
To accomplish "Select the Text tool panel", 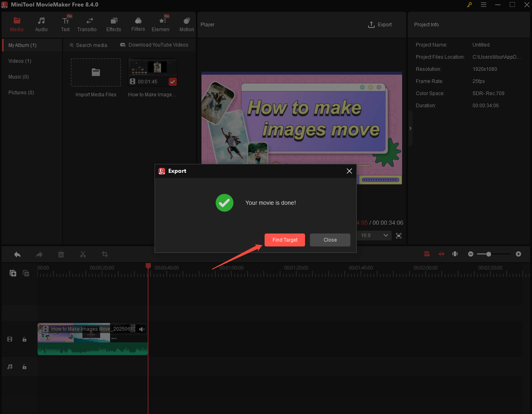I will pyautogui.click(x=65, y=23).
